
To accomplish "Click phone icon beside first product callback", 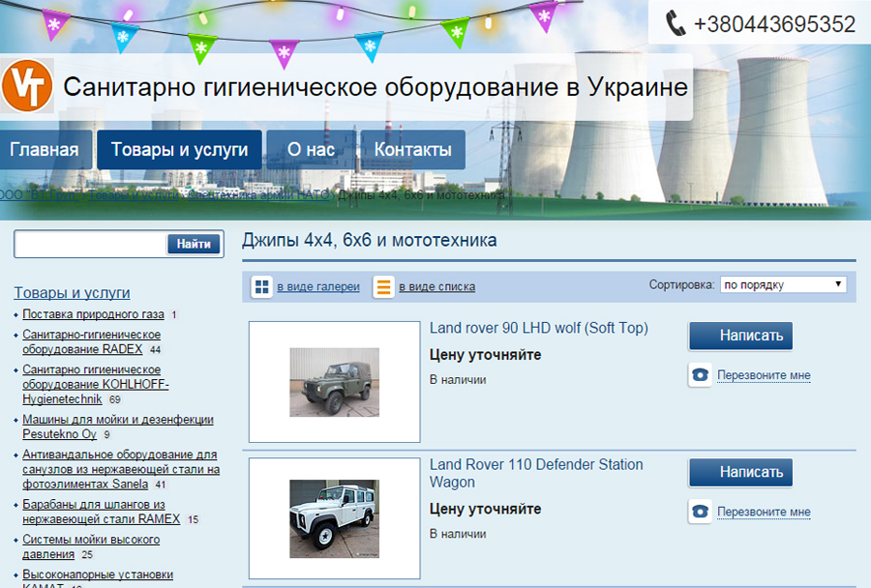I will pos(700,375).
